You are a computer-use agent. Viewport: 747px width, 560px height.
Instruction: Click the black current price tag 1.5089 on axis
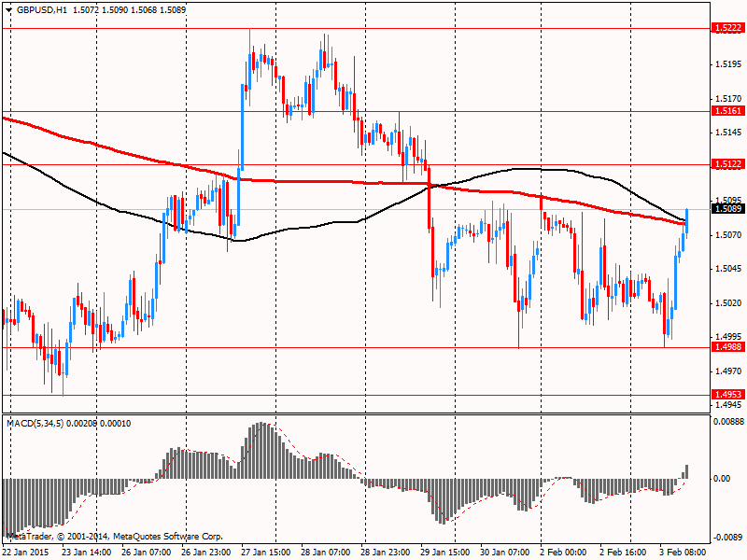728,208
